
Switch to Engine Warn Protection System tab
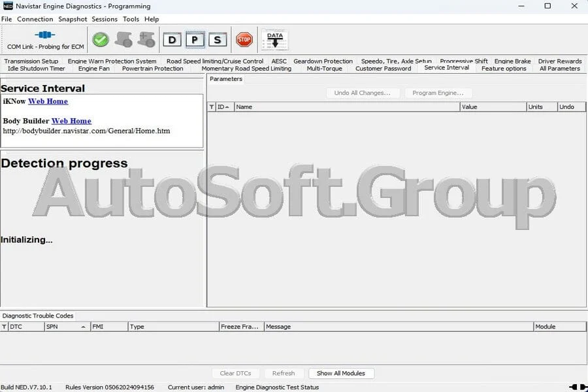tap(112, 61)
